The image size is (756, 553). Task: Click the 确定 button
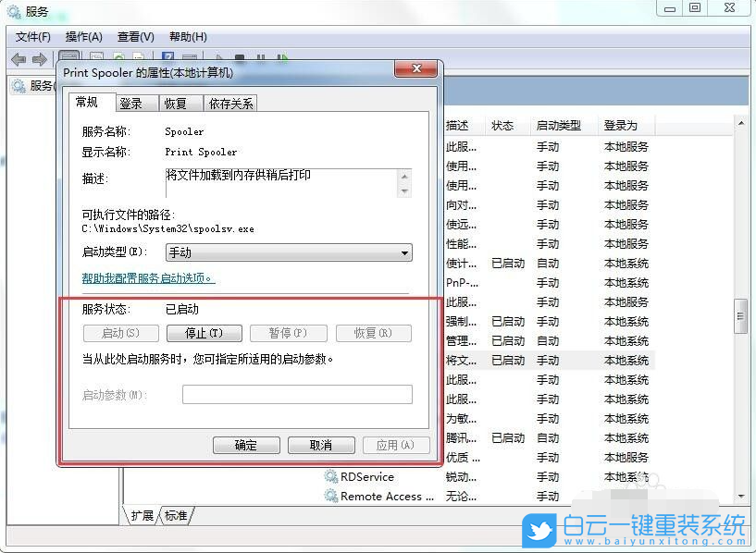tap(245, 445)
